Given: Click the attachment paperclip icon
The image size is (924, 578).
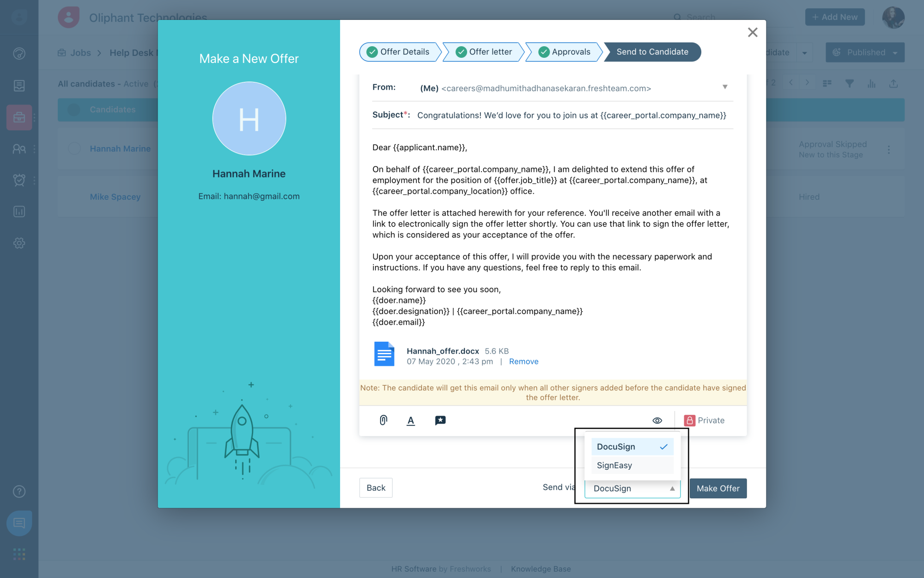Looking at the screenshot, I should 383,420.
